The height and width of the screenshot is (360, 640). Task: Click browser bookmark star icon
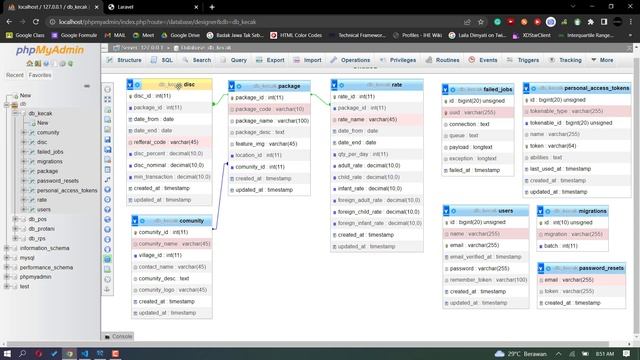(x=481, y=22)
